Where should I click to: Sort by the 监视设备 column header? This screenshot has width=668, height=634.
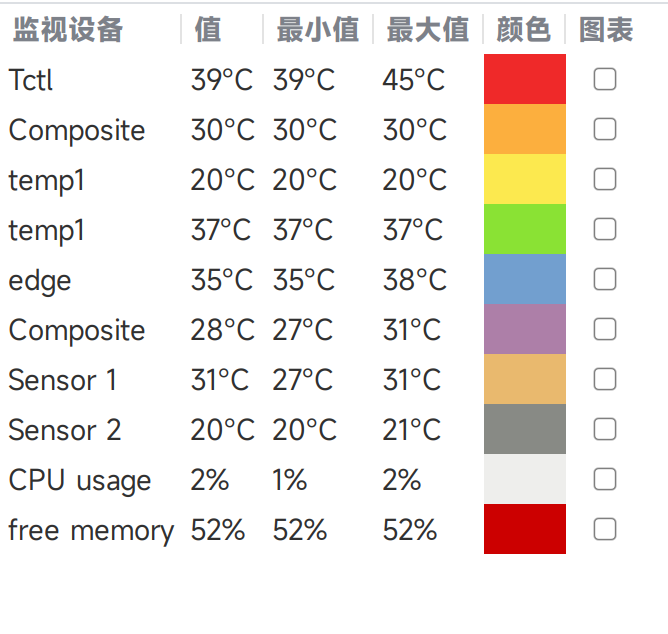68,29
